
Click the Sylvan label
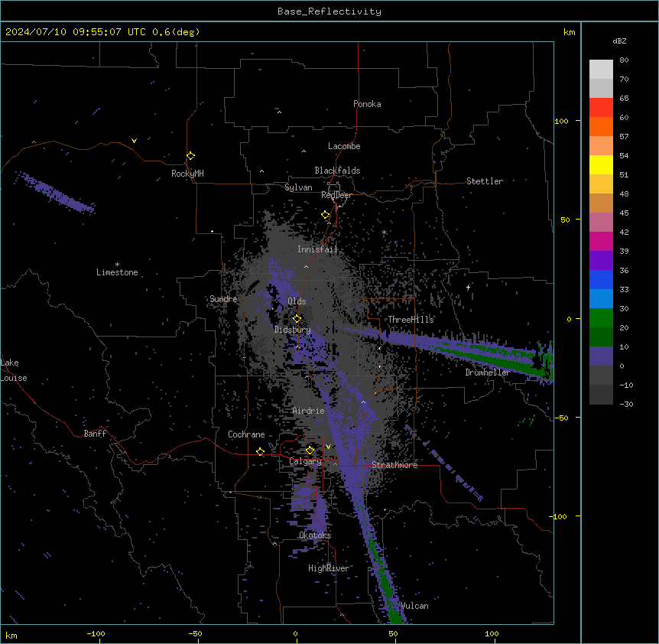[298, 187]
